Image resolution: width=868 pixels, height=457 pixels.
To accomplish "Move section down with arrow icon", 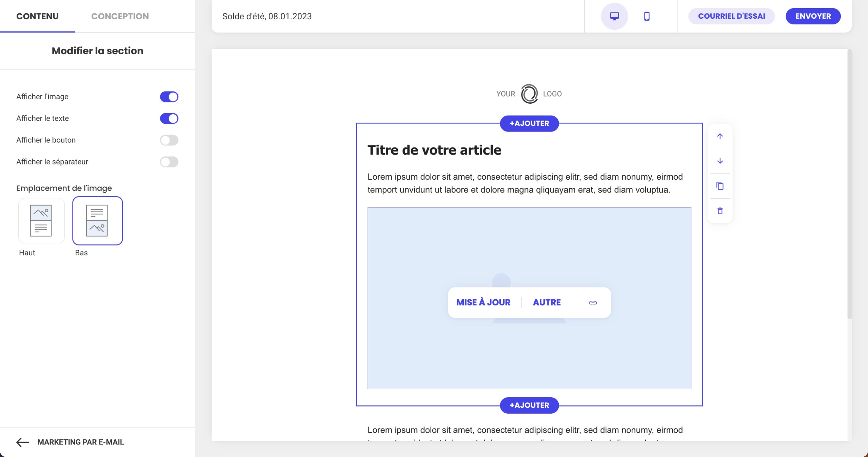I will 720,161.
